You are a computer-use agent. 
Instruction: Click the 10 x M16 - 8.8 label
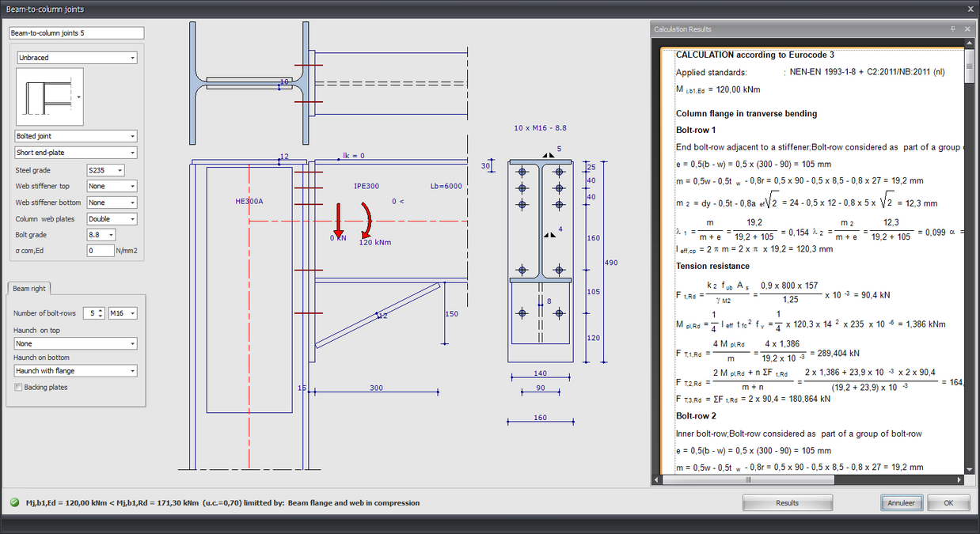pos(540,127)
